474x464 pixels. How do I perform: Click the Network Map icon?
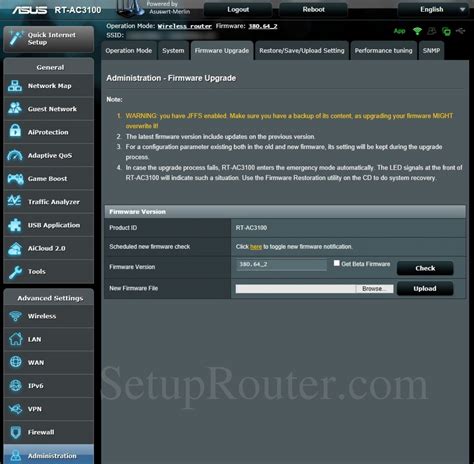point(15,86)
